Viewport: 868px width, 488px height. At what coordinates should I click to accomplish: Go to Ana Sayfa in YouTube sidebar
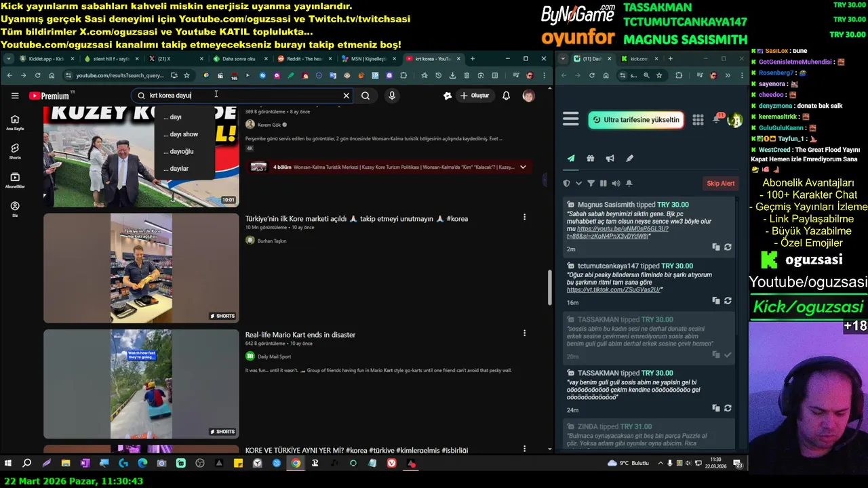(x=15, y=123)
